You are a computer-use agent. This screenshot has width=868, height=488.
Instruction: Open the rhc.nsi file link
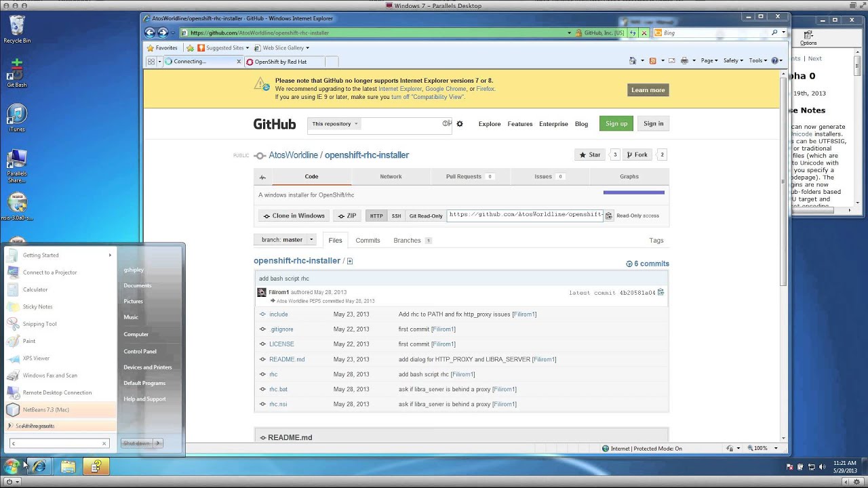[278, 404]
